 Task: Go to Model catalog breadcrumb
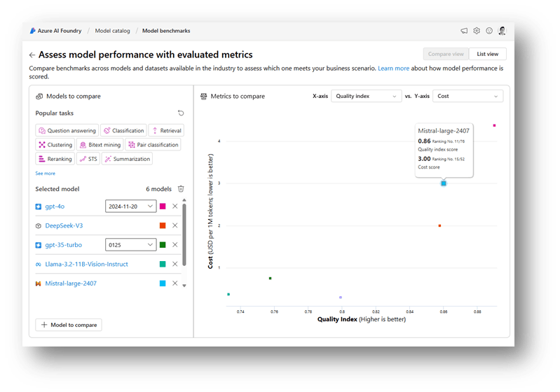pos(112,31)
